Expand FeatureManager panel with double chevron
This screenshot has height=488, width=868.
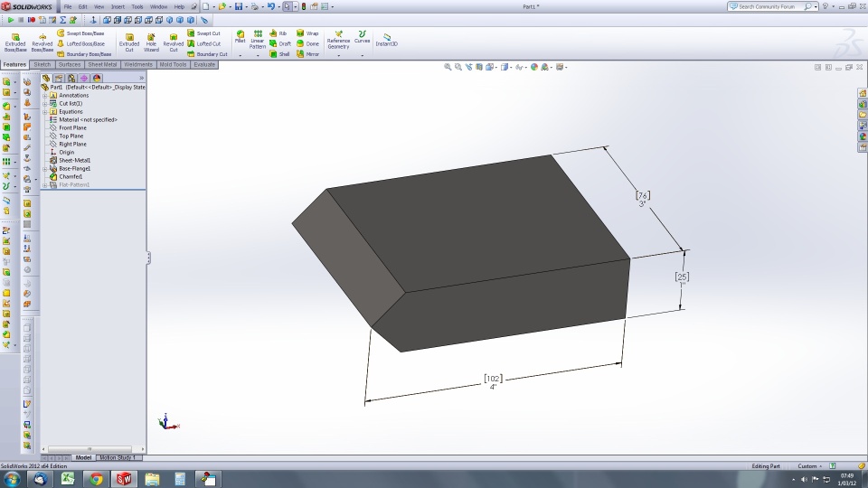141,78
